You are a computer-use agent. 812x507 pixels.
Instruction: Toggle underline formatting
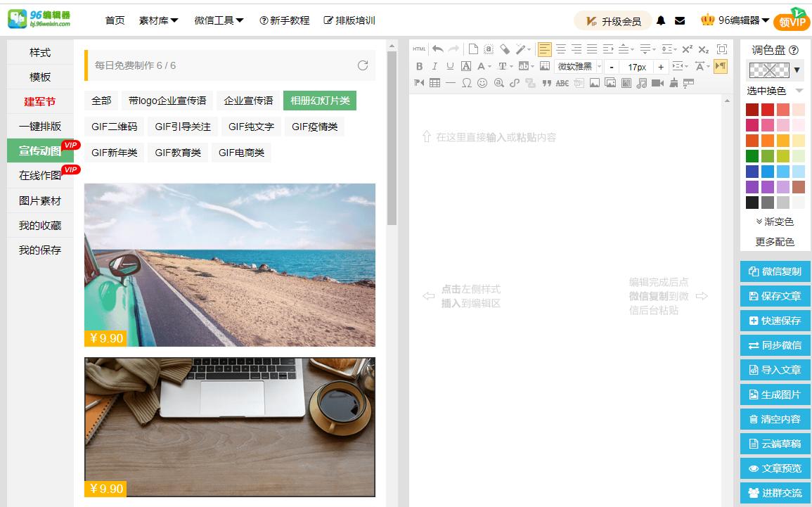[449, 66]
